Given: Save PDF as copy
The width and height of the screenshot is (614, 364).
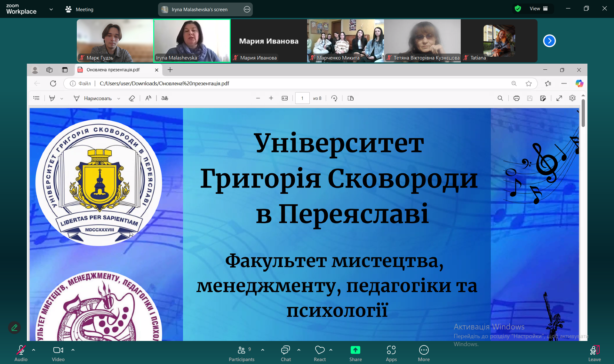Looking at the screenshot, I should 543,98.
